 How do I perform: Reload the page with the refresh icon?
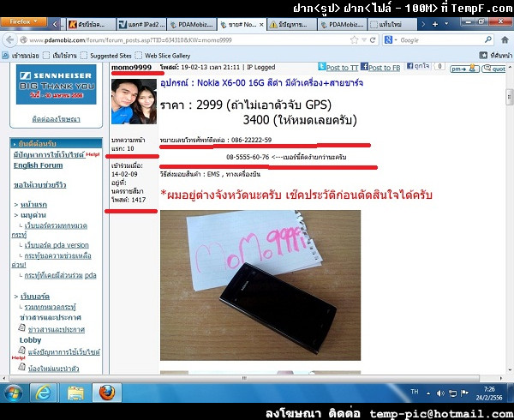click(373, 40)
